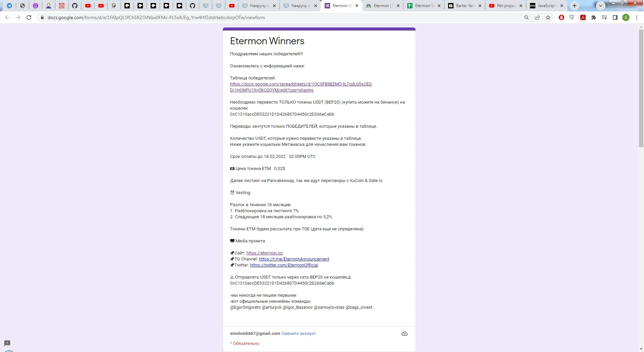Open the pinned tab with globe icon

[x=22, y=6]
